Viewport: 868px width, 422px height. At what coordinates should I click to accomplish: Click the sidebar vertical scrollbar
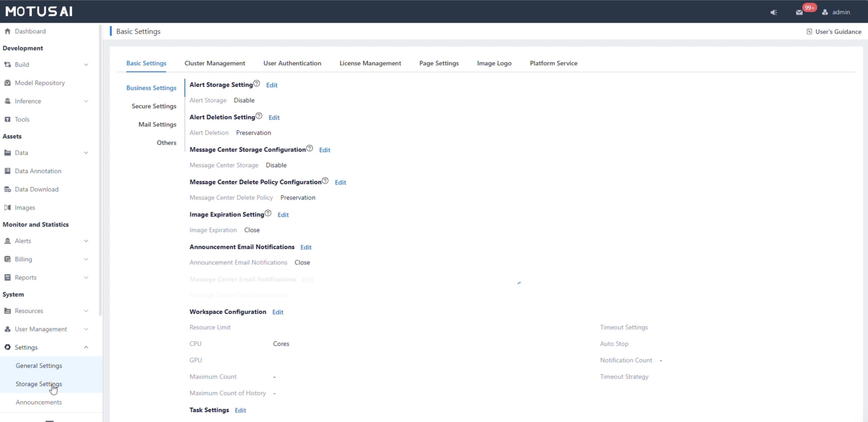[100, 169]
